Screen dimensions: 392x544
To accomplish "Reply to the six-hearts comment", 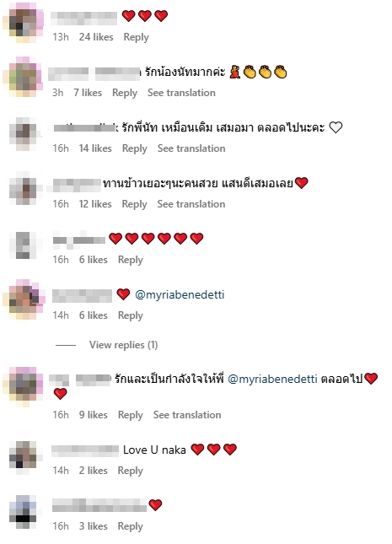I will (x=130, y=260).
